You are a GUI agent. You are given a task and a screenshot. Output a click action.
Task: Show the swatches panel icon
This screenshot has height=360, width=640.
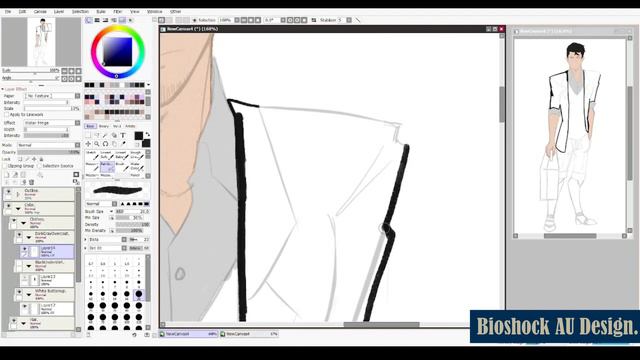[122, 20]
